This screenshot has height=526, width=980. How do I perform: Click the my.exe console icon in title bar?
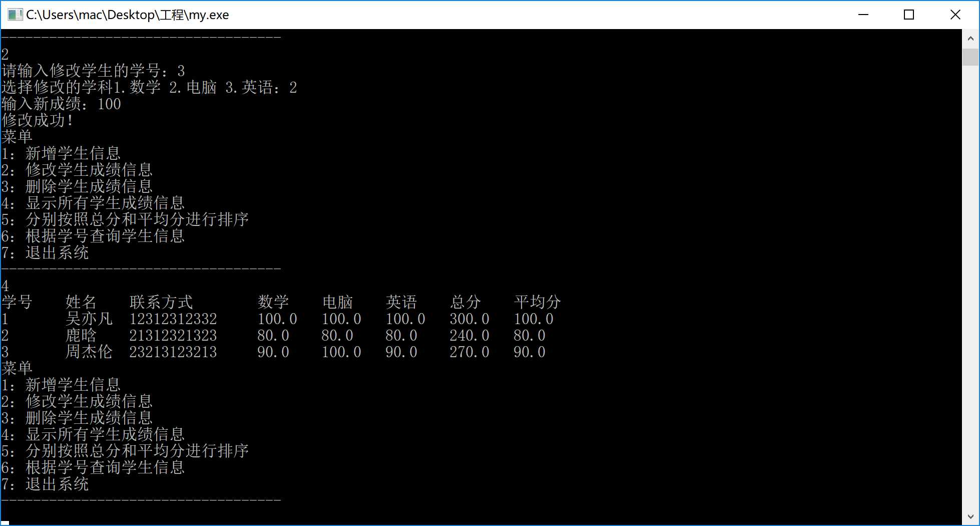[15, 15]
